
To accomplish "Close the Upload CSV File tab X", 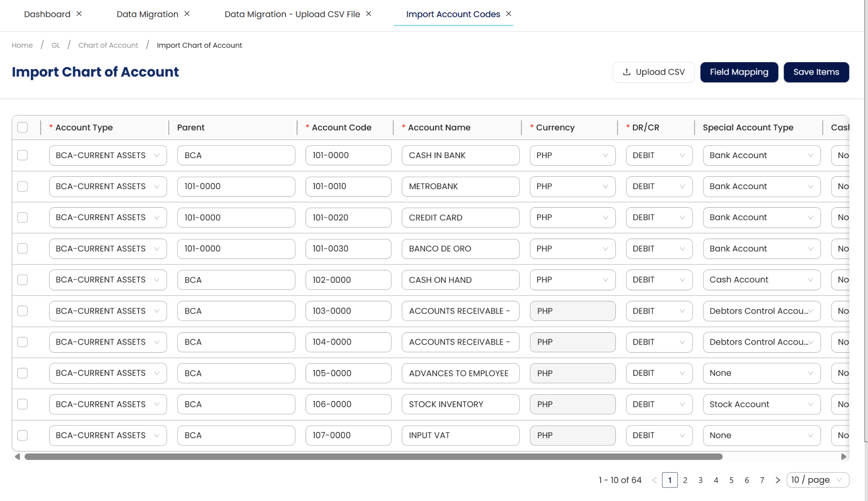I will 369,14.
